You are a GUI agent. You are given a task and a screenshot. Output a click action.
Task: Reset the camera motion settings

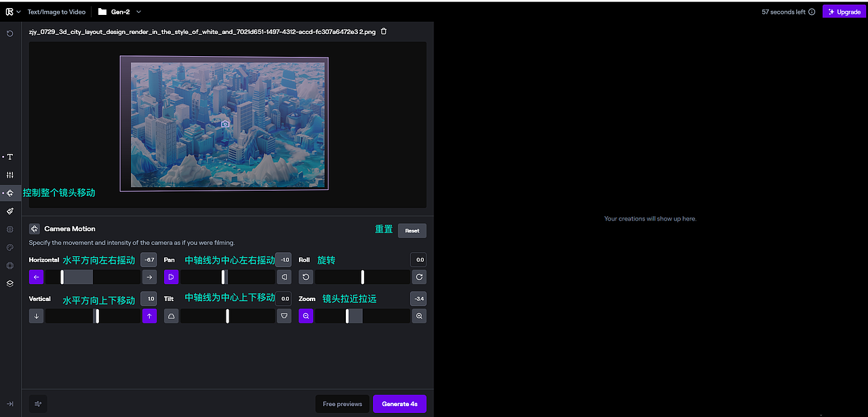(412, 231)
